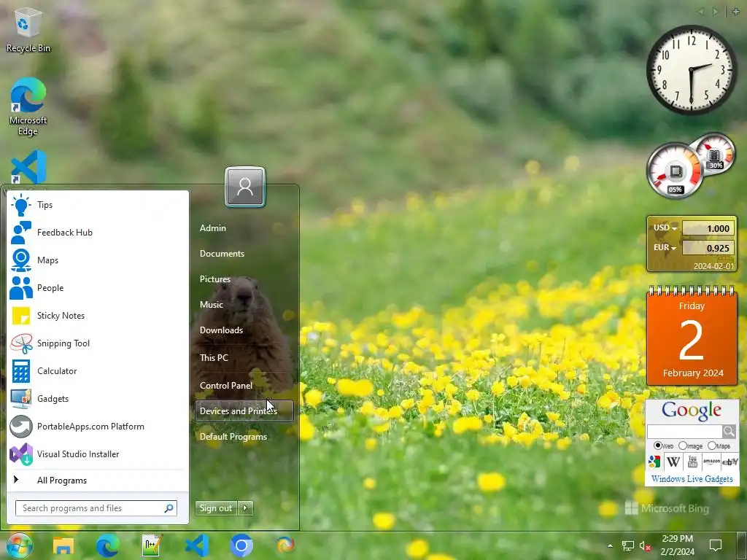Select Microsoft Edge desktop shortcut

(28, 106)
